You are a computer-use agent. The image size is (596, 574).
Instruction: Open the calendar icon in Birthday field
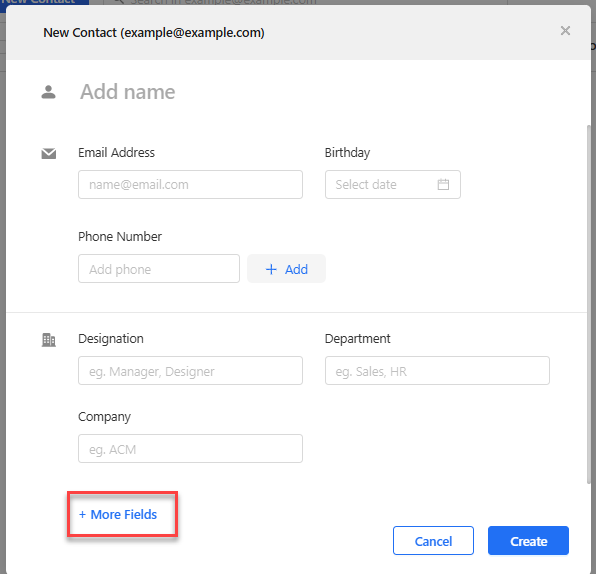click(x=443, y=184)
